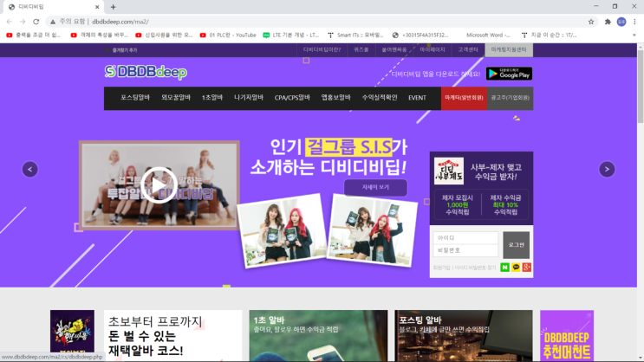Image resolution: width=644 pixels, height=362 pixels.
Task: Go to previous banner slide arrow
Action: tap(30, 169)
